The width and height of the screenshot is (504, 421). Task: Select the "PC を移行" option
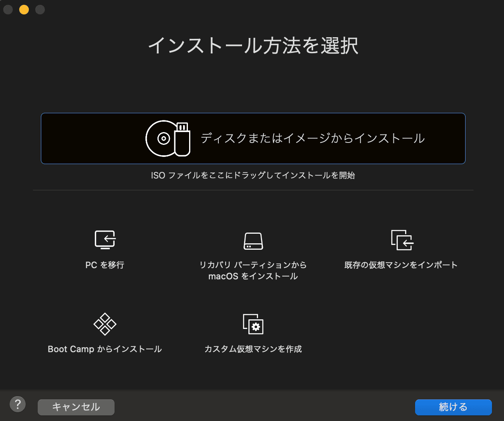tap(105, 265)
